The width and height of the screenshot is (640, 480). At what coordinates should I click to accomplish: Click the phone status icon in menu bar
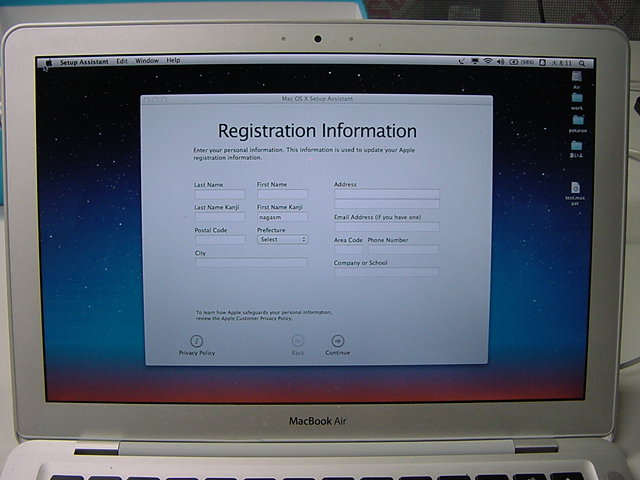(x=462, y=61)
